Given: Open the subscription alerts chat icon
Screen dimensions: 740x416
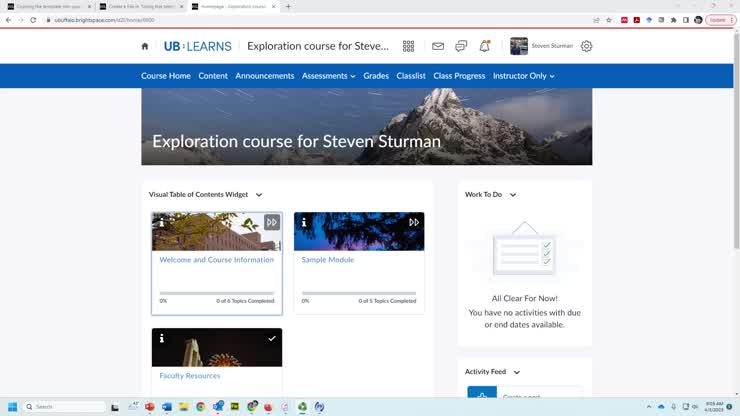Looking at the screenshot, I should tap(461, 46).
